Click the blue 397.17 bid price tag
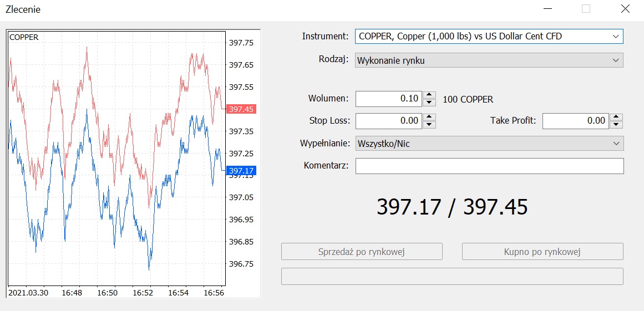Image resolution: width=644 pixels, height=311 pixels. point(241,171)
